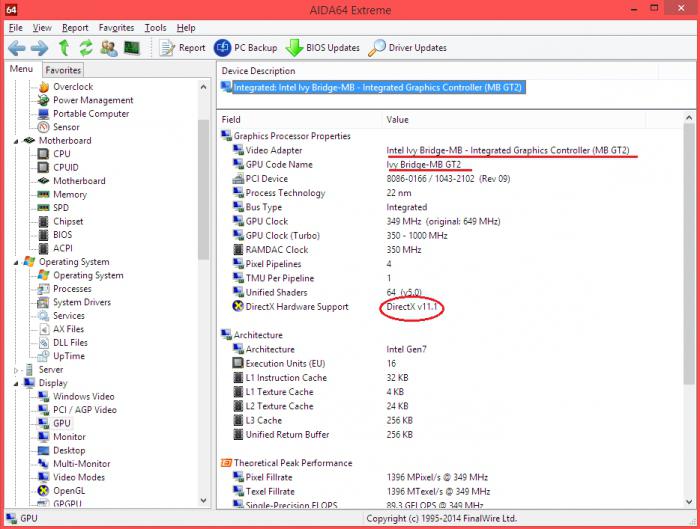Switch to the Favorites tab
This screenshot has height=529, width=700.
(63, 70)
